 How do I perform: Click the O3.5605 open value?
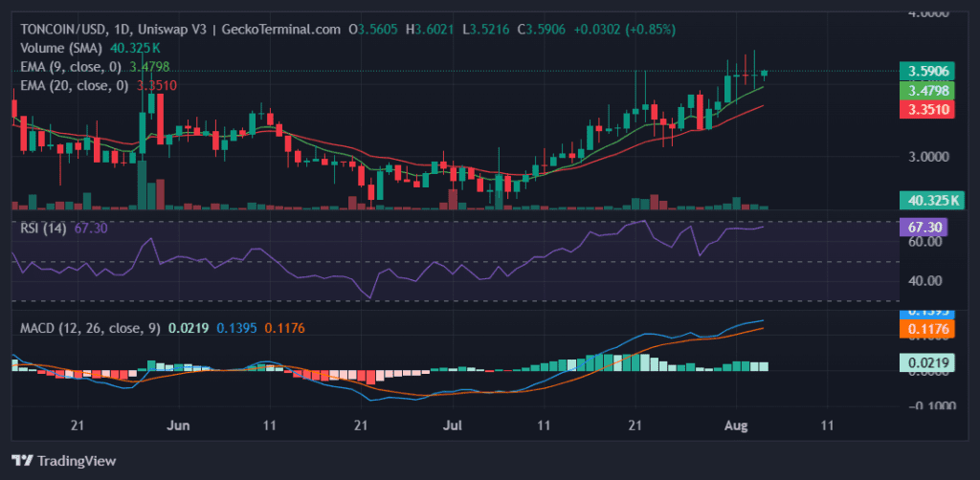373,30
